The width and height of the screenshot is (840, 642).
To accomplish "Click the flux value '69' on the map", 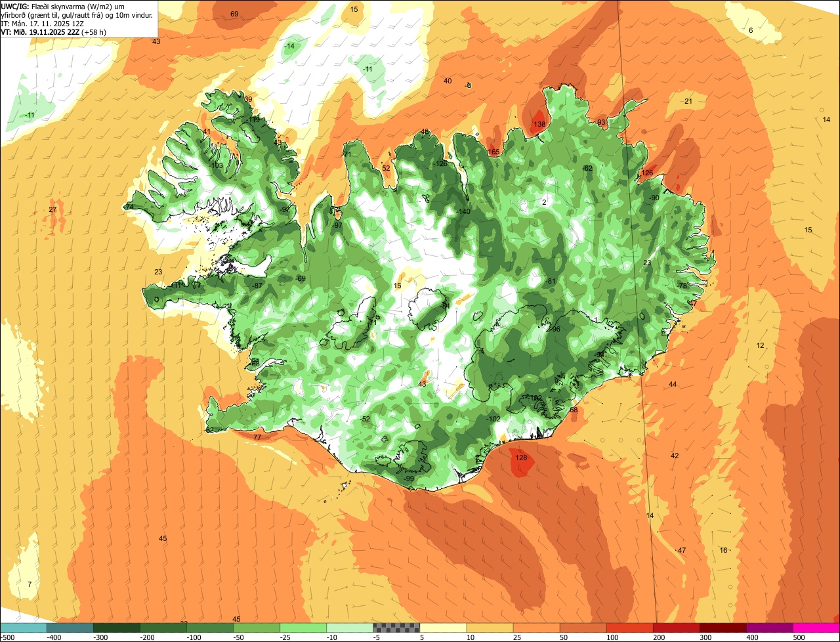I will (x=234, y=14).
